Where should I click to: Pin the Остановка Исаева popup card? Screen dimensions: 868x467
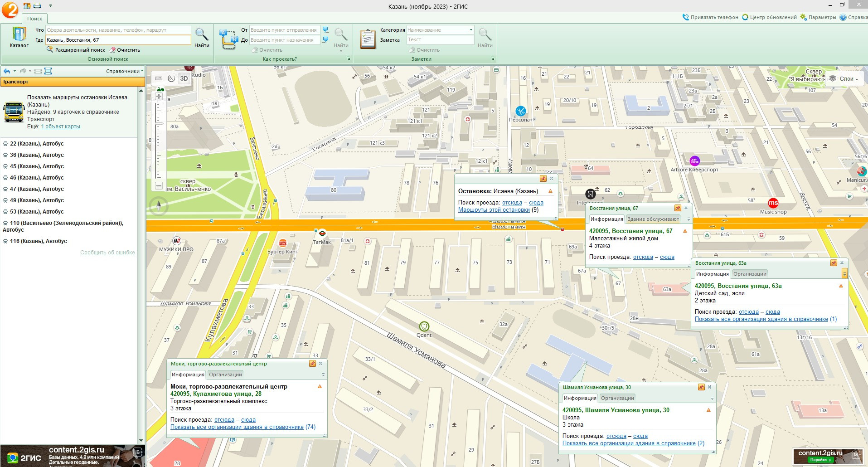[543, 179]
